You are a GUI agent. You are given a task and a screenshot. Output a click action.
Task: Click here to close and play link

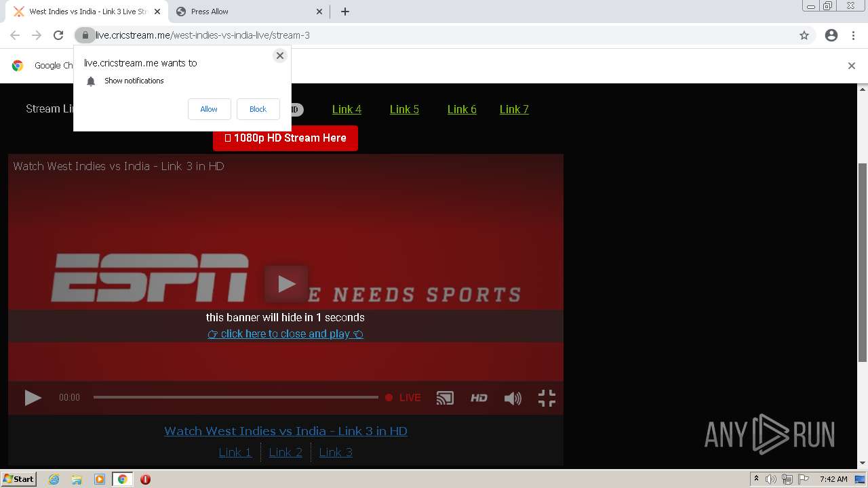285,333
